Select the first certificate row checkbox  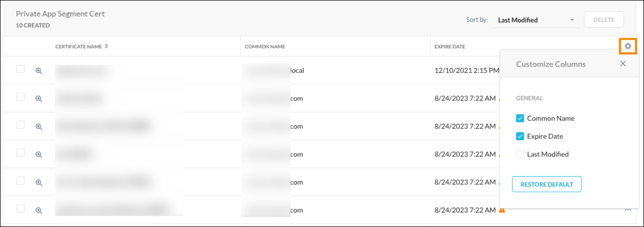tap(20, 69)
